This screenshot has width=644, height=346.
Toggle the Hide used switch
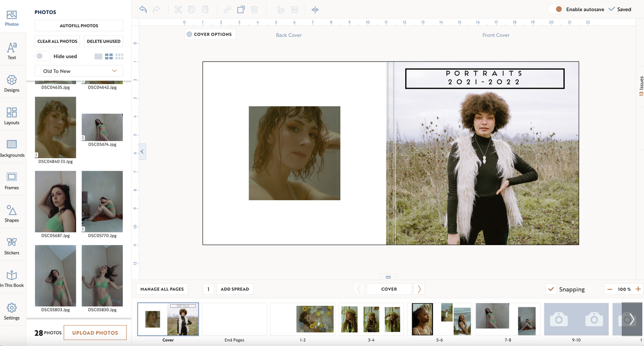42,56
